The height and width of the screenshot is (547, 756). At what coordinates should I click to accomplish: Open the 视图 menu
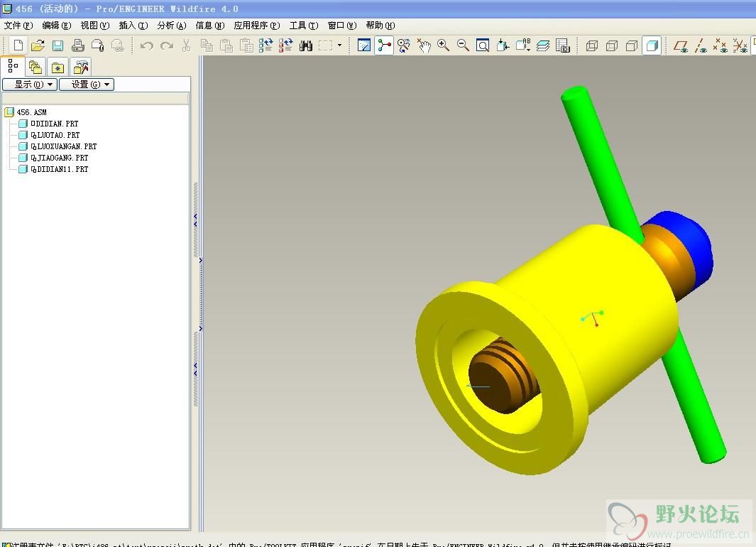(x=95, y=26)
